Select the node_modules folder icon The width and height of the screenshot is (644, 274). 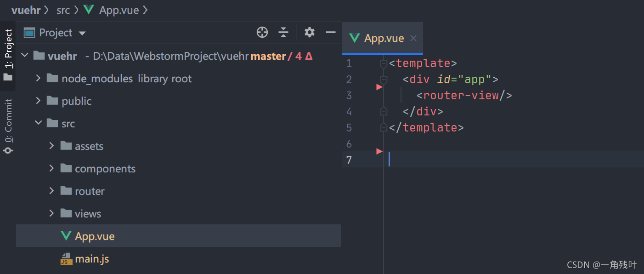(x=53, y=79)
